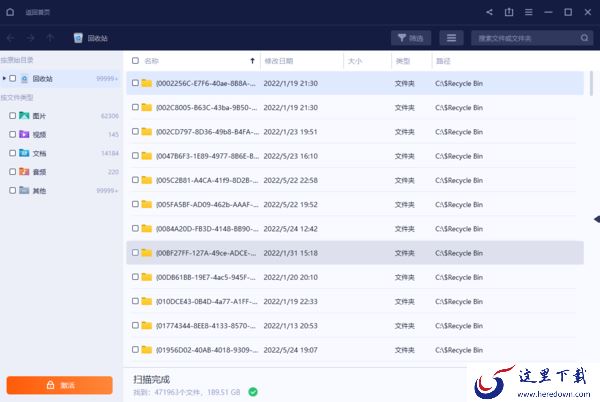The image size is (600, 402).
Task: Check the pictures category checkbox
Action: pyautogui.click(x=13, y=116)
